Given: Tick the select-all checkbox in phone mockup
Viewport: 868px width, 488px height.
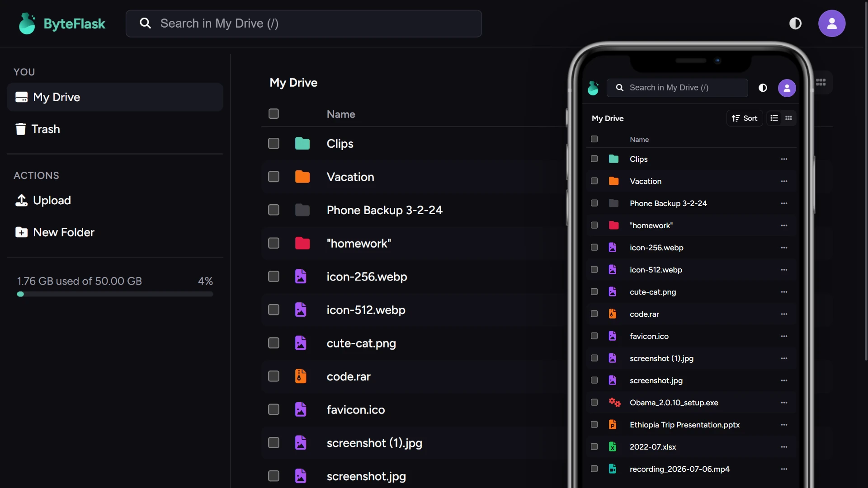Looking at the screenshot, I should point(594,139).
